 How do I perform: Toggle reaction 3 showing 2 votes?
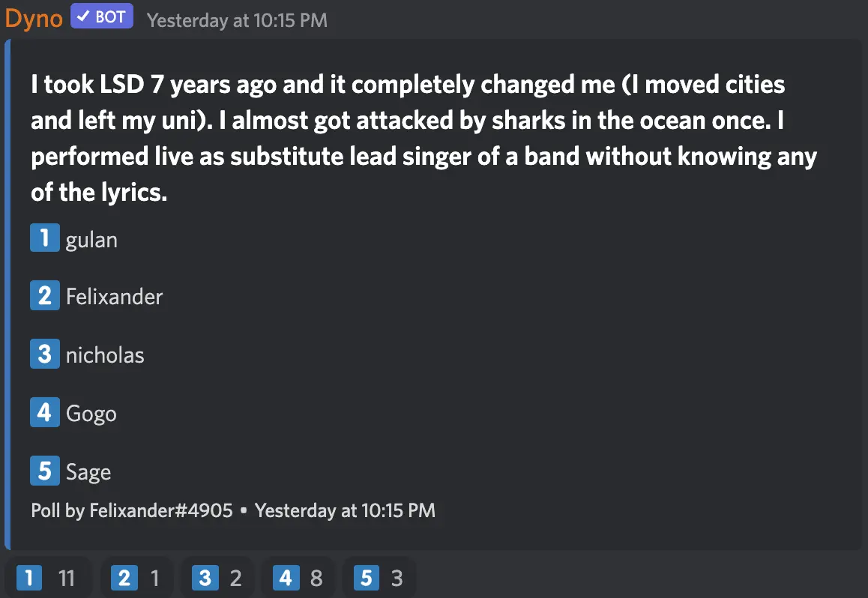coord(217,578)
